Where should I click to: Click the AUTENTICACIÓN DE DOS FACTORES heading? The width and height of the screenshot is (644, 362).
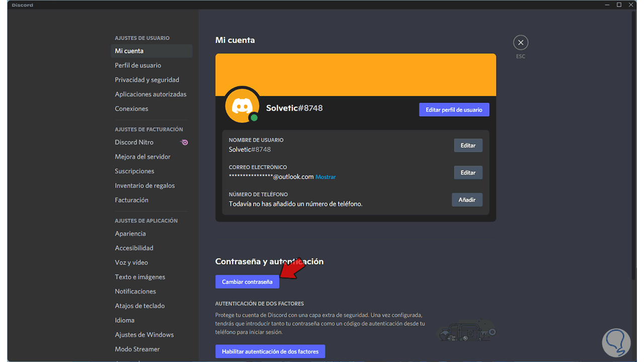pyautogui.click(x=260, y=304)
